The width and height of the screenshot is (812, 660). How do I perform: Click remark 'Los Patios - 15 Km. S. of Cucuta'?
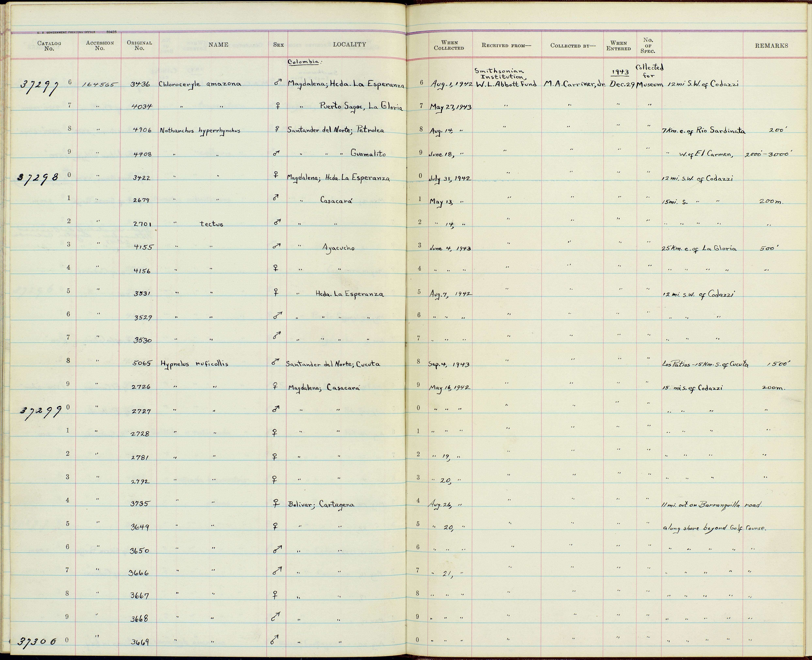[x=705, y=364]
